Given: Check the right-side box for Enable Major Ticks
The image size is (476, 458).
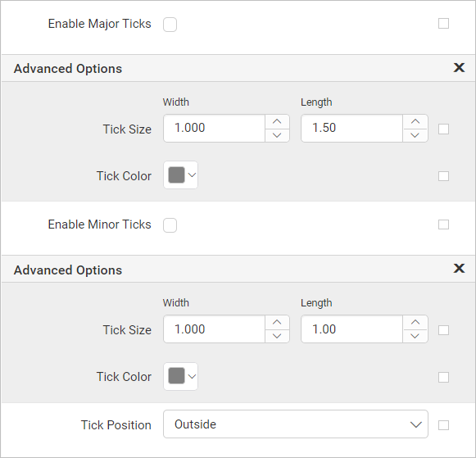Looking at the screenshot, I should tap(443, 24).
